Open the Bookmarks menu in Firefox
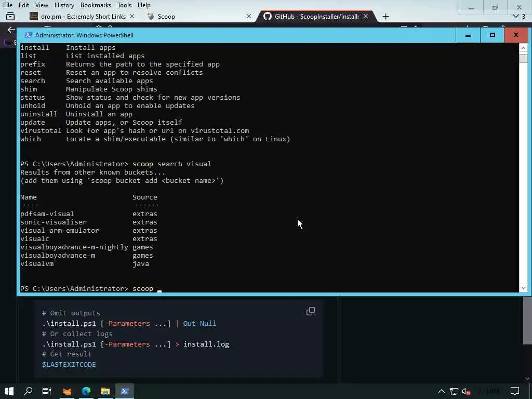The image size is (532, 399). (96, 5)
